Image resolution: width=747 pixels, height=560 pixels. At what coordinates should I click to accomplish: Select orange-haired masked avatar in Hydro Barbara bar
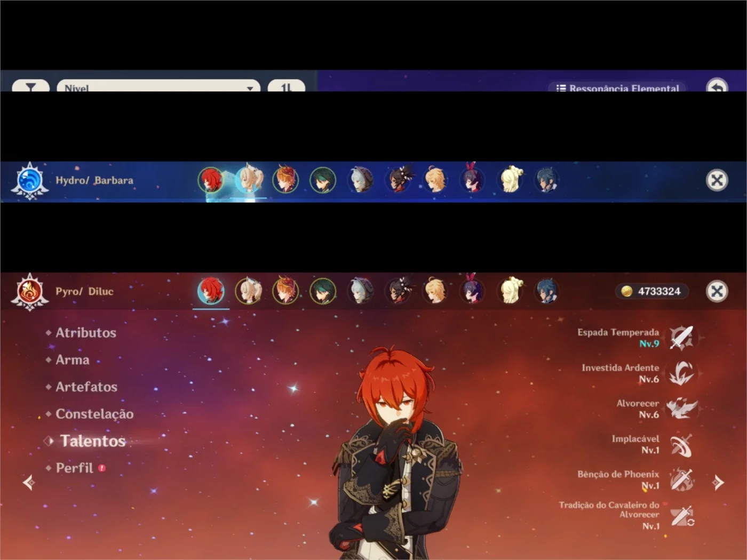[x=285, y=180]
